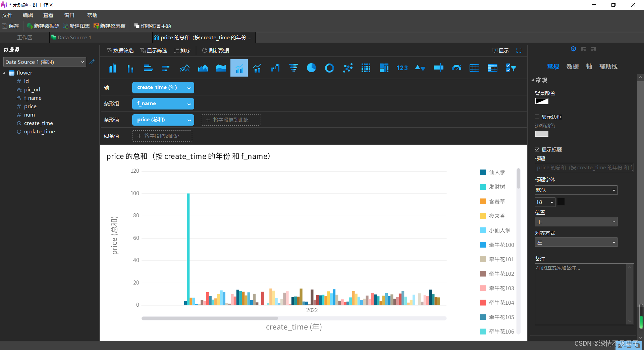This screenshot has width=644, height=350.
Task: Open the 对齐方式 左 dropdown
Action: click(x=576, y=242)
